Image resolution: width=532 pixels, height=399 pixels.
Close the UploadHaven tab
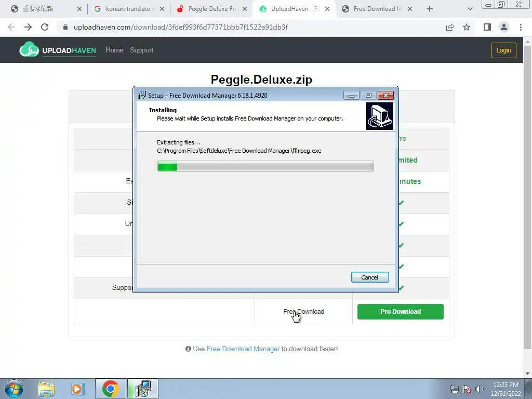click(327, 9)
